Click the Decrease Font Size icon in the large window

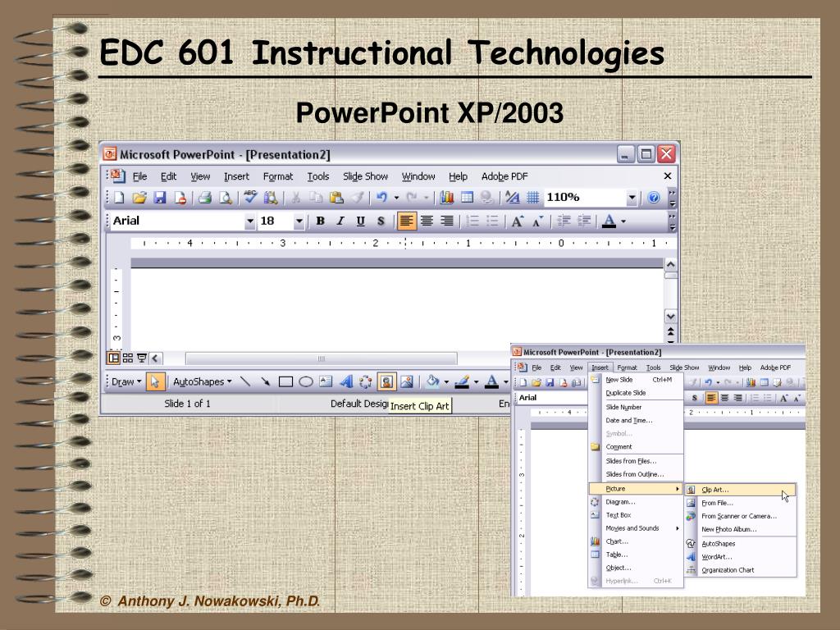point(538,221)
